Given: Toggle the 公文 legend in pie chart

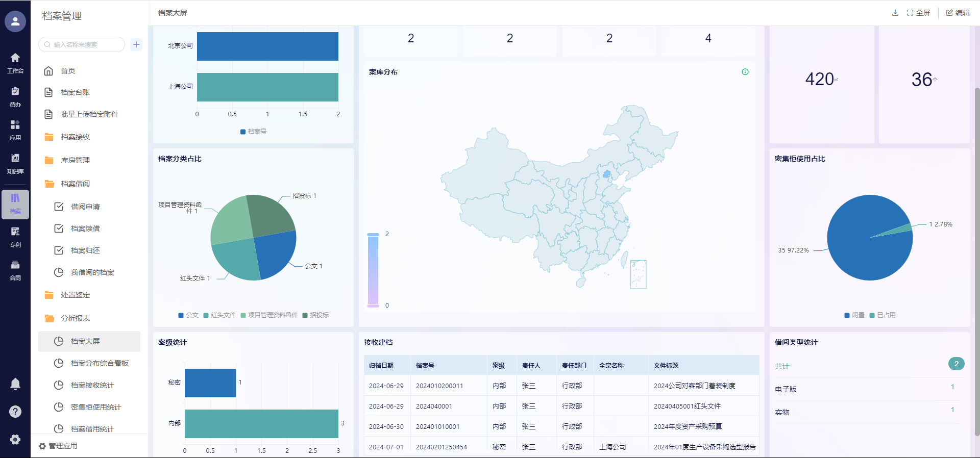Looking at the screenshot, I should (188, 315).
